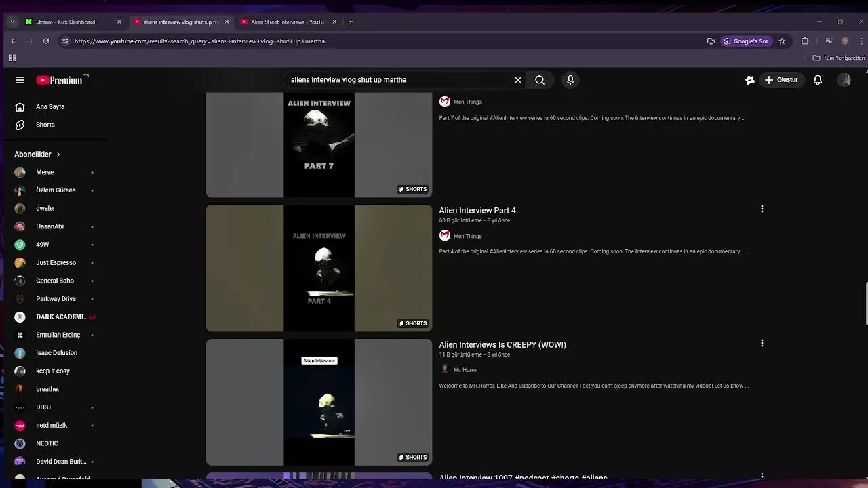Select Parkway Drive in subscriptions
The image size is (868, 488).
56,299
